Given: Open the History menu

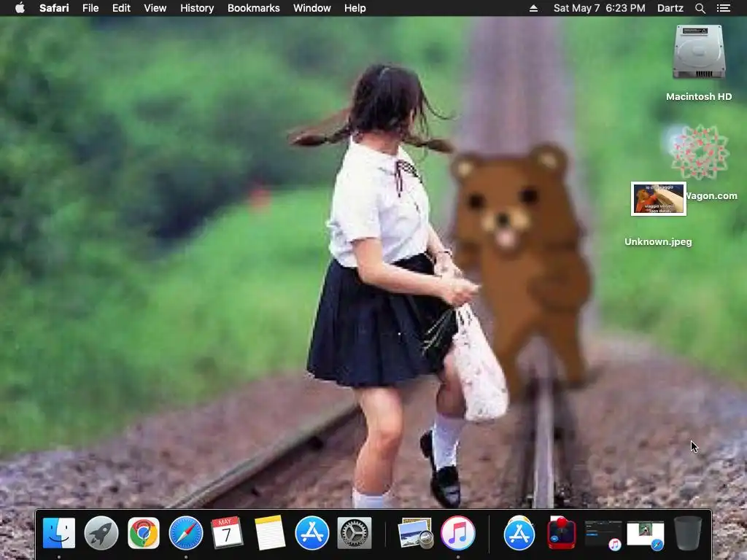Looking at the screenshot, I should point(197,8).
